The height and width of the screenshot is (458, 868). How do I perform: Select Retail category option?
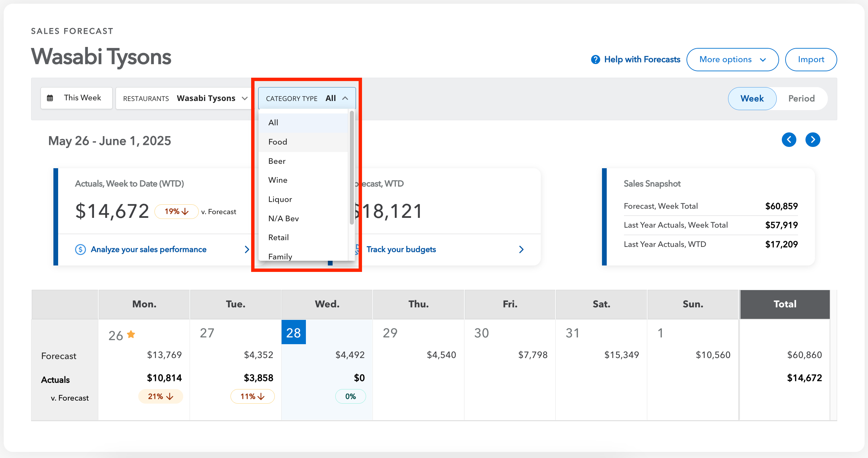303,237
